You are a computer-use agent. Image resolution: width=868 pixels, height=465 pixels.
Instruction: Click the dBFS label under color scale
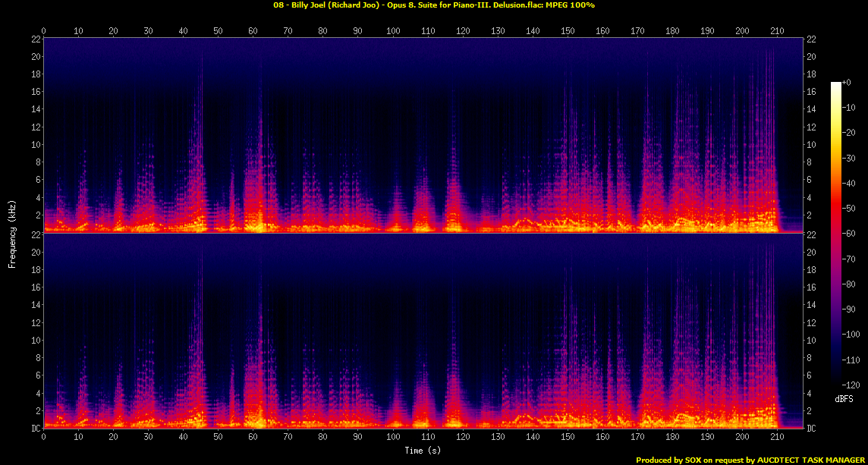click(844, 398)
